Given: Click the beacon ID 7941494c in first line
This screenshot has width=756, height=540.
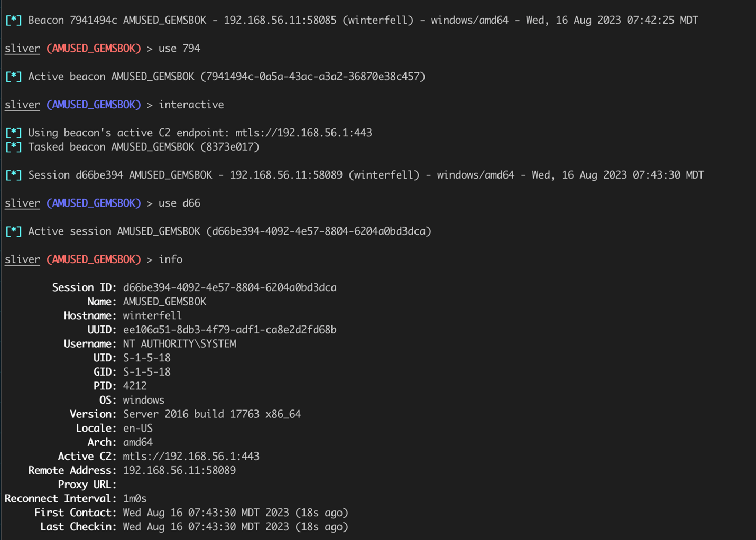Looking at the screenshot, I should pyautogui.click(x=93, y=20).
